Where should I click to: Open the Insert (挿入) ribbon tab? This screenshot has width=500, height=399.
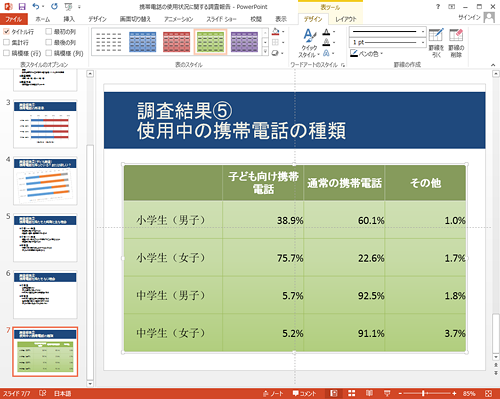click(69, 19)
